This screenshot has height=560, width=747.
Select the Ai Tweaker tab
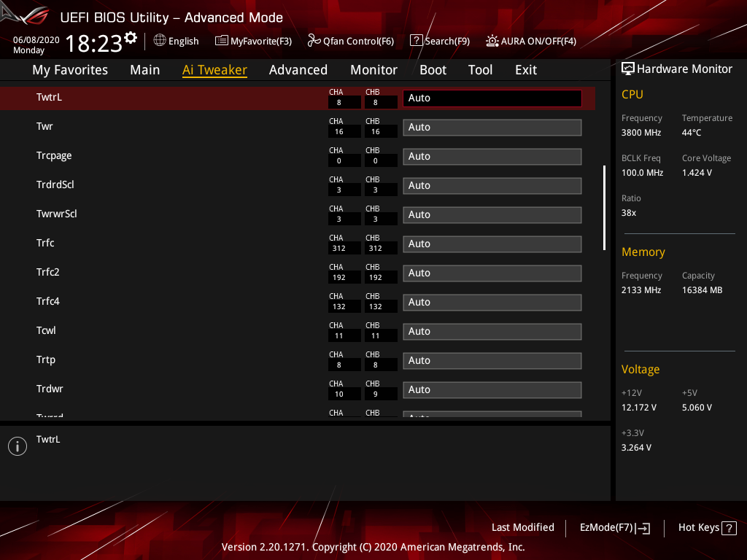(x=214, y=69)
